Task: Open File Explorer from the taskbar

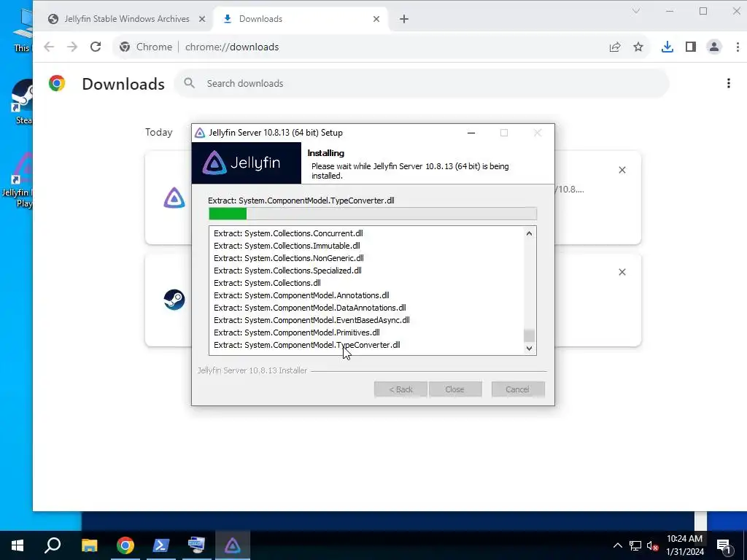Action: pos(89,545)
